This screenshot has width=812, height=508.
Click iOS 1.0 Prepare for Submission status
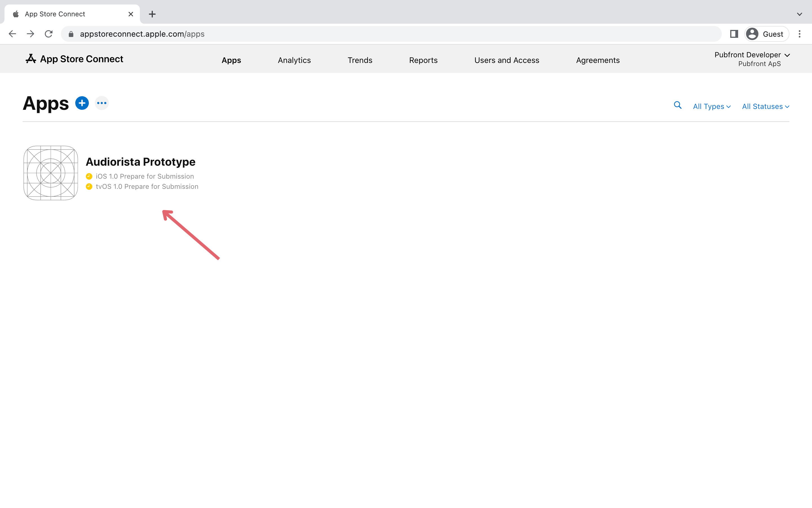pos(145,176)
